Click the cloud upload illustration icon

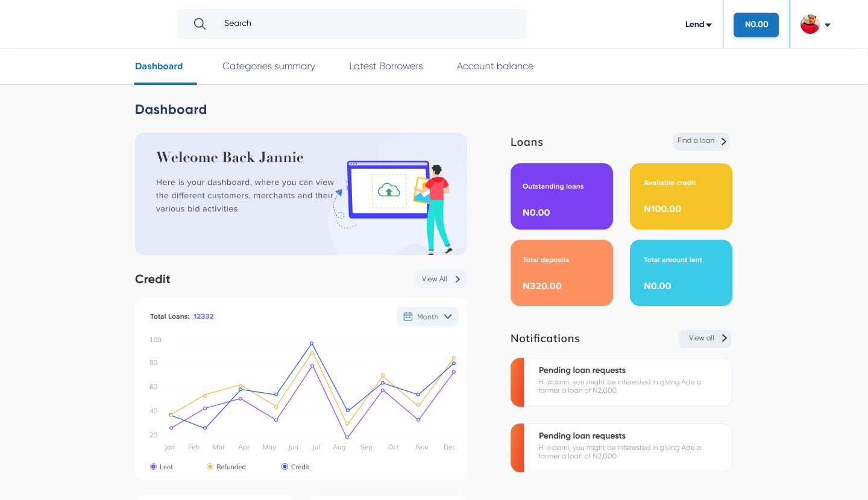click(x=389, y=190)
